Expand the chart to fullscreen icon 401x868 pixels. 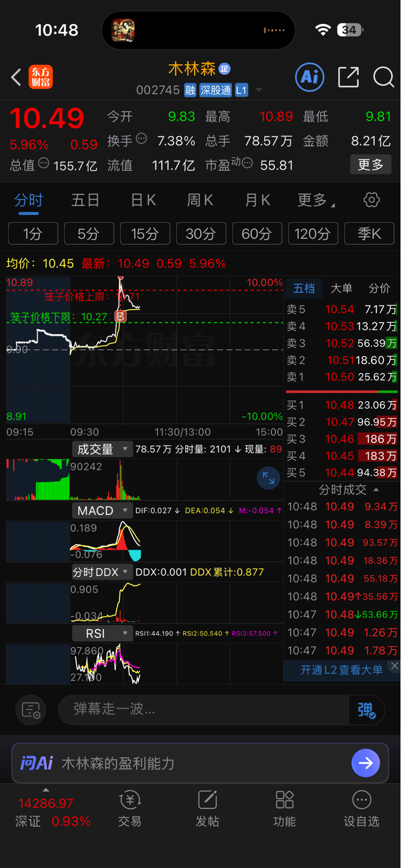(x=269, y=478)
